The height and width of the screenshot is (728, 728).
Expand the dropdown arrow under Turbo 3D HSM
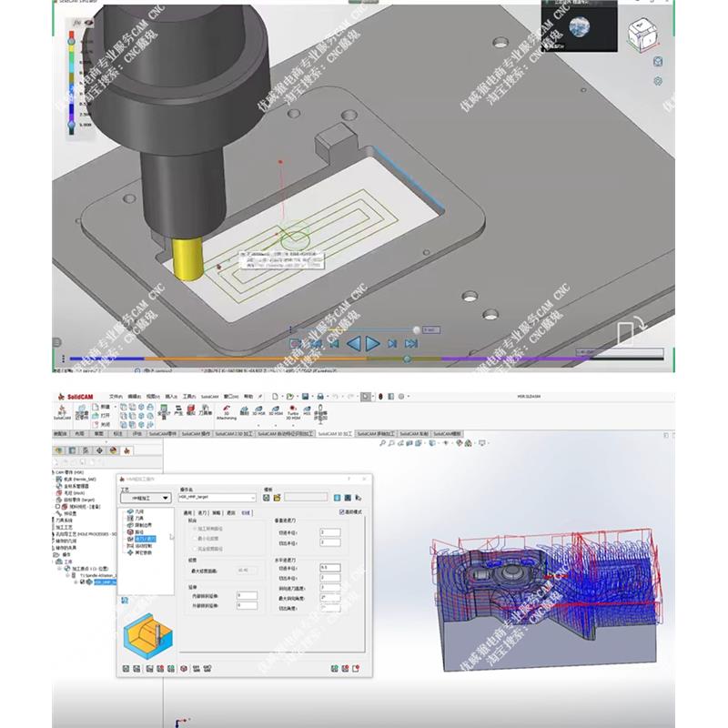coord(292,425)
